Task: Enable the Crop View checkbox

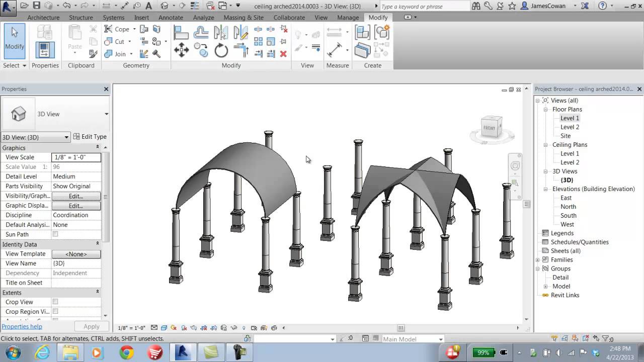Action: [x=55, y=302]
